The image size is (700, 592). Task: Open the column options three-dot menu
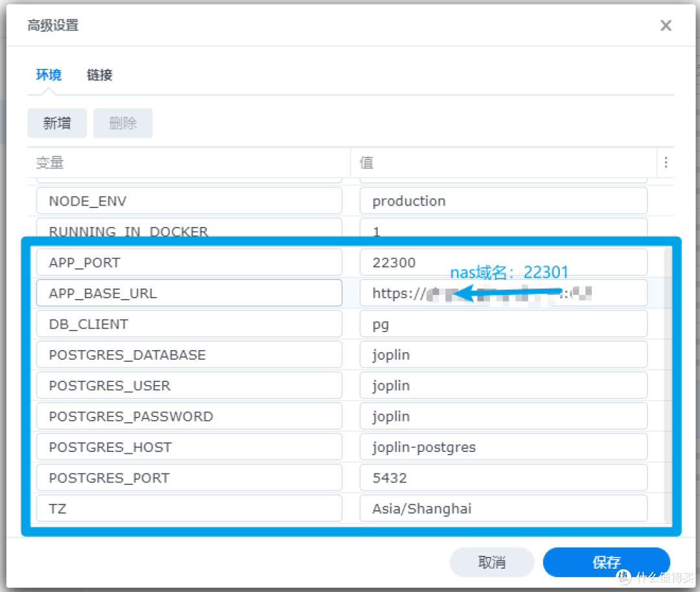click(666, 163)
